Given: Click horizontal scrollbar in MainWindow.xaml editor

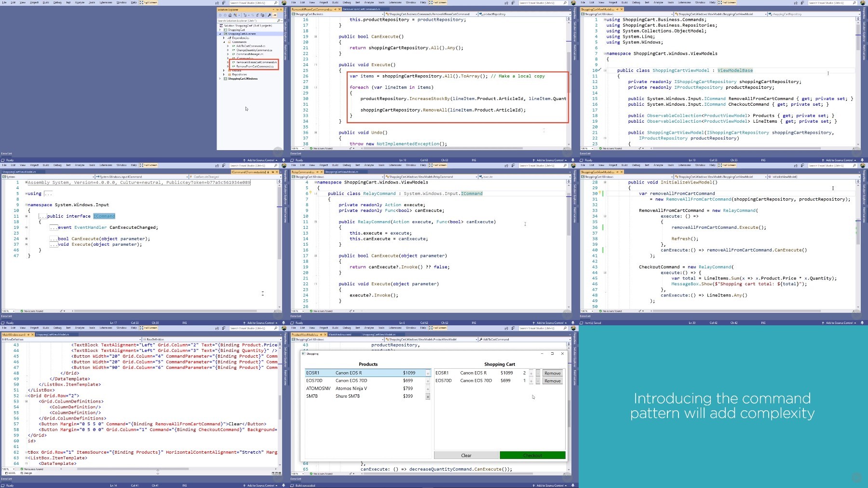Looking at the screenshot, I should pos(133,469).
